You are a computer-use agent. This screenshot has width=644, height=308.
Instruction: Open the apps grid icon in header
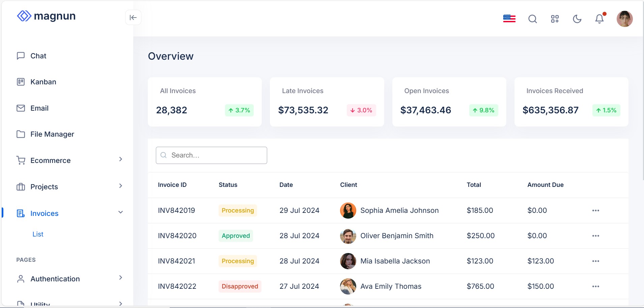[x=554, y=19]
